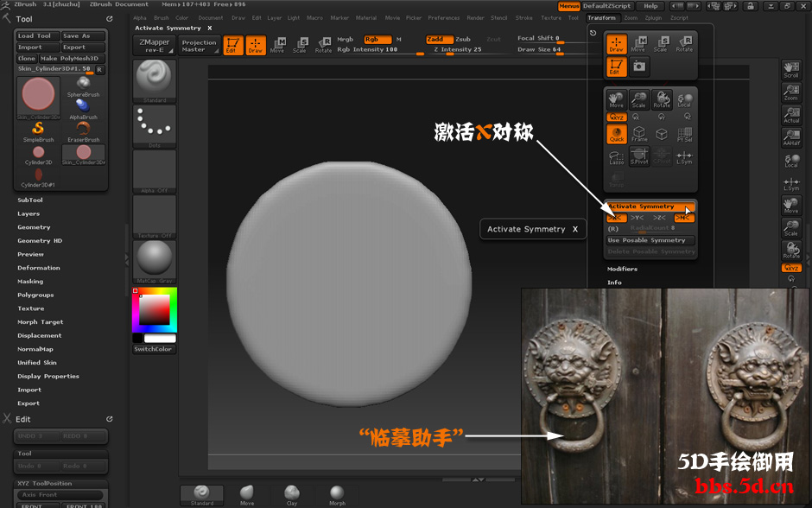Screen dimensions: 812x508
Task: Enable the Zsub sculpt mode
Action: (x=463, y=40)
